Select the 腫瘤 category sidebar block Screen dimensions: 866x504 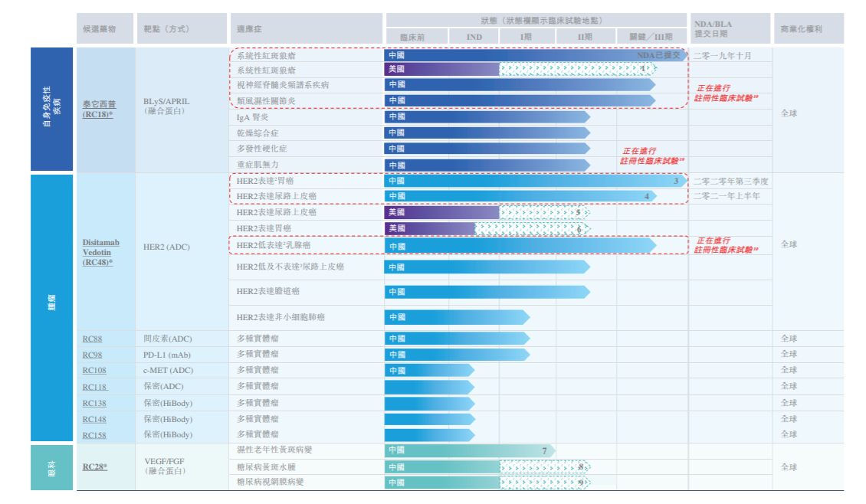coord(52,308)
